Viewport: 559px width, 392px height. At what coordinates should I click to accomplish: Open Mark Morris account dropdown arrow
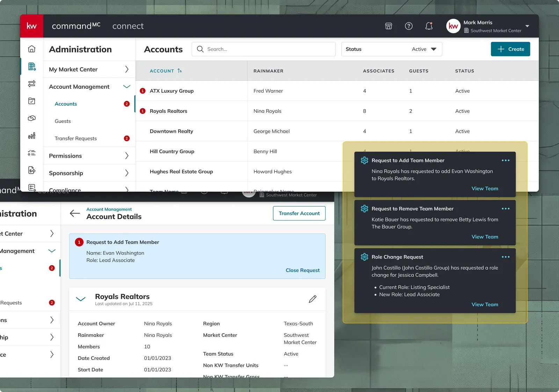coord(527,26)
